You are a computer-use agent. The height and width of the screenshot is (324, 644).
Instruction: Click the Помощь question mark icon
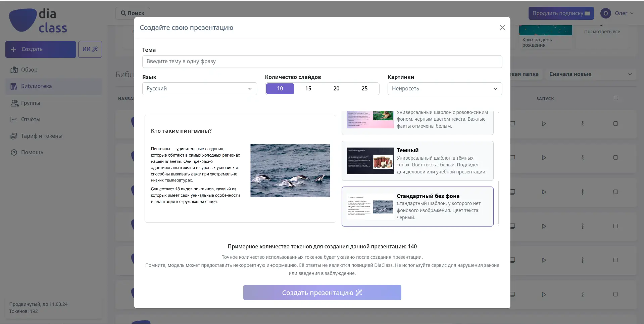coord(14,153)
